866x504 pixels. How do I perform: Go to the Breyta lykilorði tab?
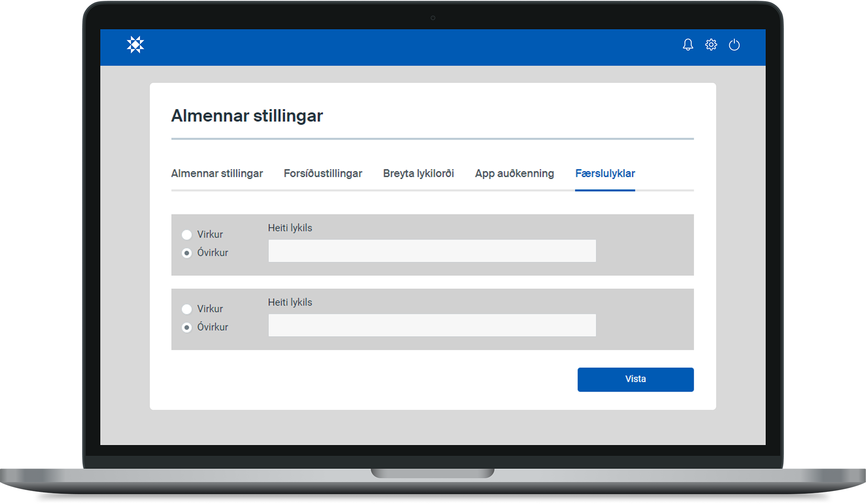418,173
